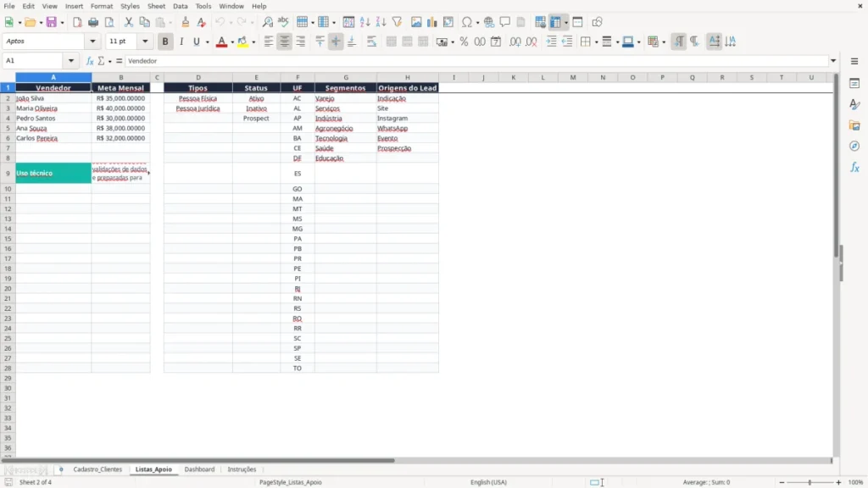Format cell as date icon
Screen dimensions: 868x488
(x=496, y=42)
